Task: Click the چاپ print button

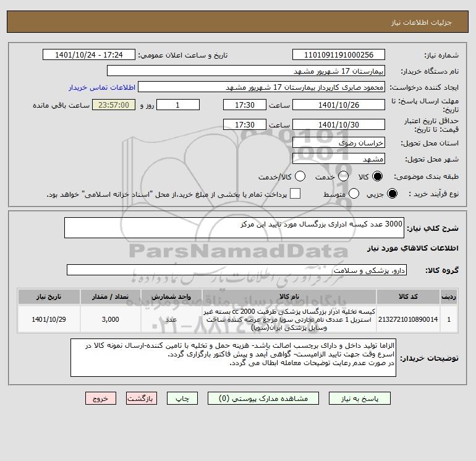Action: click(x=182, y=399)
